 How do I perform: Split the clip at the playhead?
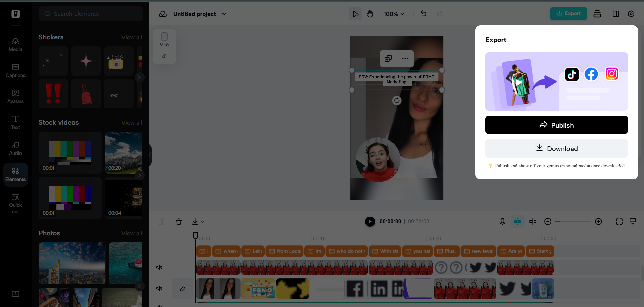533,221
